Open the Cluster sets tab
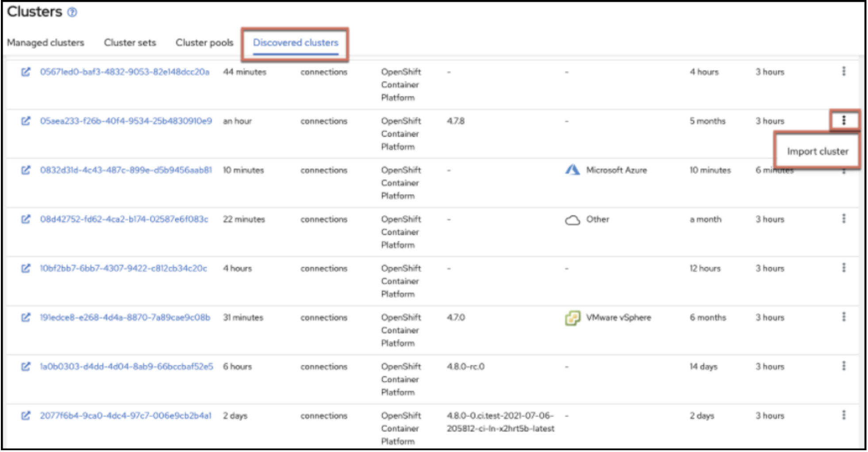This screenshot has width=868, height=452. (x=130, y=42)
